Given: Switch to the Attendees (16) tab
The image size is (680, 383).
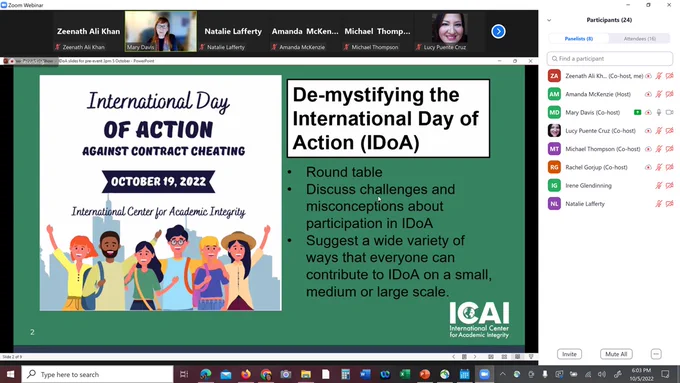Looking at the screenshot, I should (640, 39).
